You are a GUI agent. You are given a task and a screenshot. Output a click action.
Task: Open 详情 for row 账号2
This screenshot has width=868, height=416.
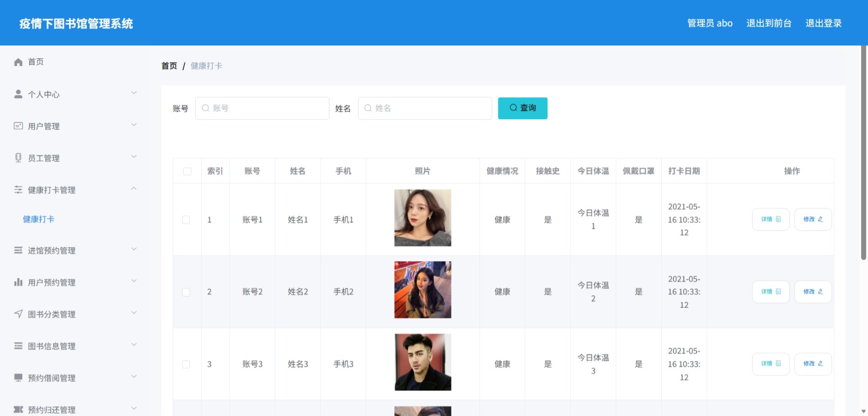pos(771,292)
